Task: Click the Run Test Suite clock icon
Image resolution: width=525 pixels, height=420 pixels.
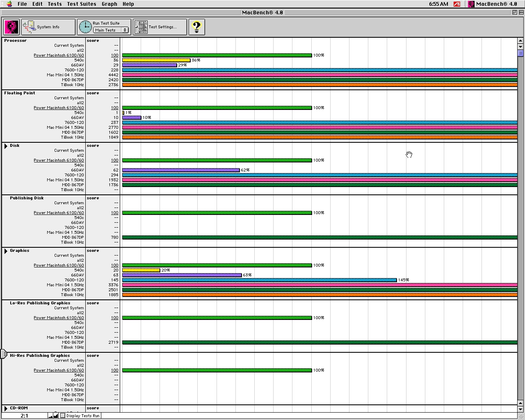Action: [85, 27]
